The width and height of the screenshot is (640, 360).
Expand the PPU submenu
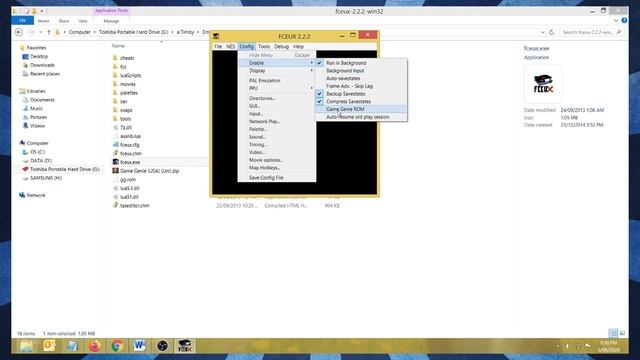pos(277,88)
